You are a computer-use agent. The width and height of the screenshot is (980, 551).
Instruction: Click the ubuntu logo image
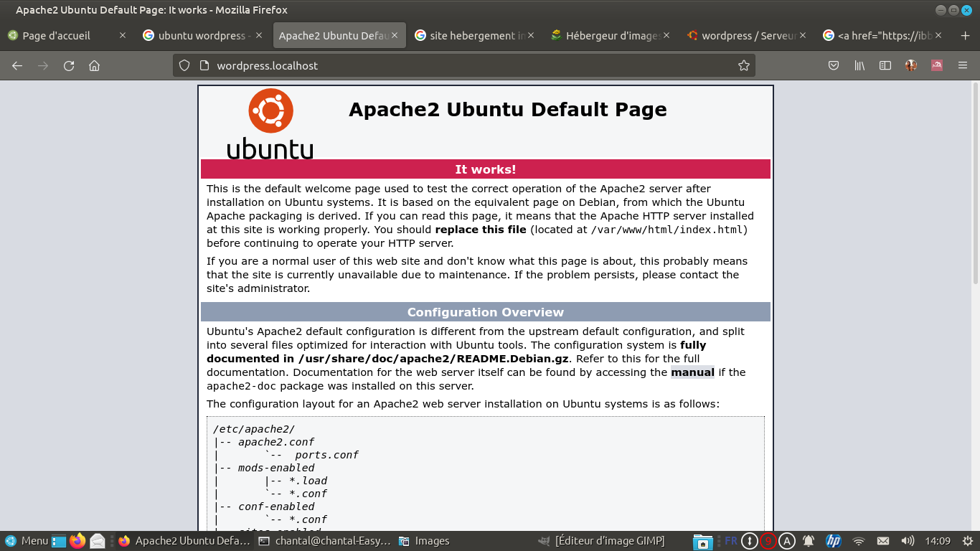(270, 123)
